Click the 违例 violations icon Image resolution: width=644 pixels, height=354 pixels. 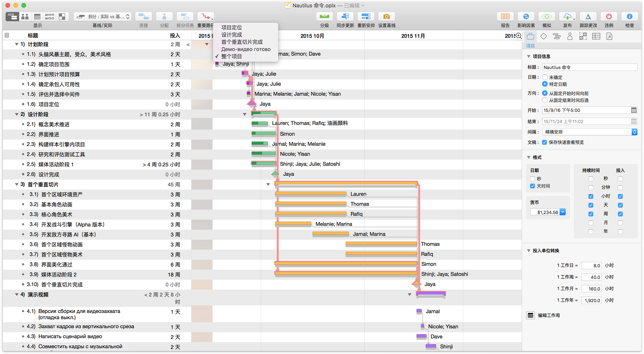609,17
